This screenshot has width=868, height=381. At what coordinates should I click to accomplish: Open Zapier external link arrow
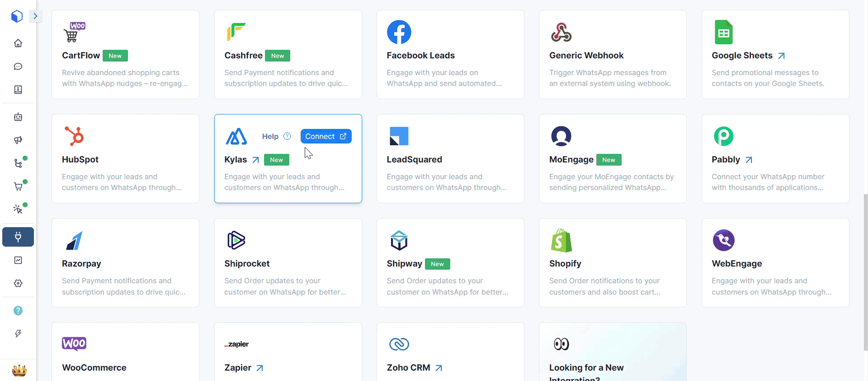[x=259, y=368]
